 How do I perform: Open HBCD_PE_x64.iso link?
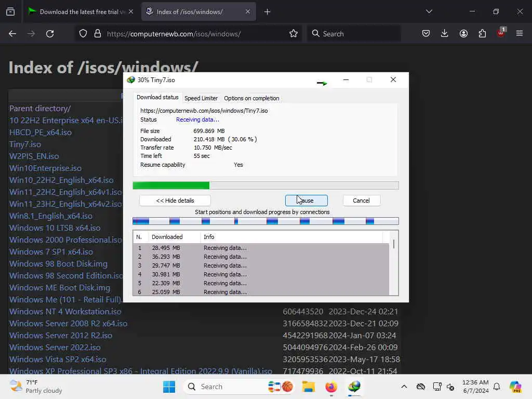click(41, 132)
